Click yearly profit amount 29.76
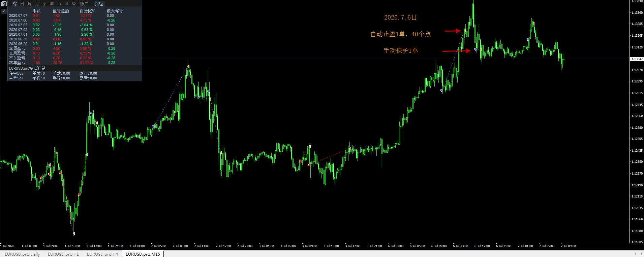Image resolution: width=644 pixels, height=257 pixels. click(57, 63)
